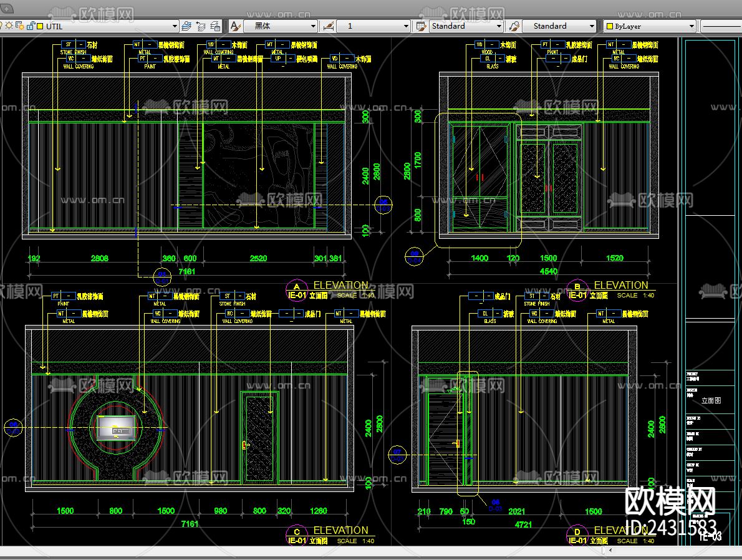The height and width of the screenshot is (560, 742).
Task: Open the Text Style manager icon
Action: tap(235, 26)
